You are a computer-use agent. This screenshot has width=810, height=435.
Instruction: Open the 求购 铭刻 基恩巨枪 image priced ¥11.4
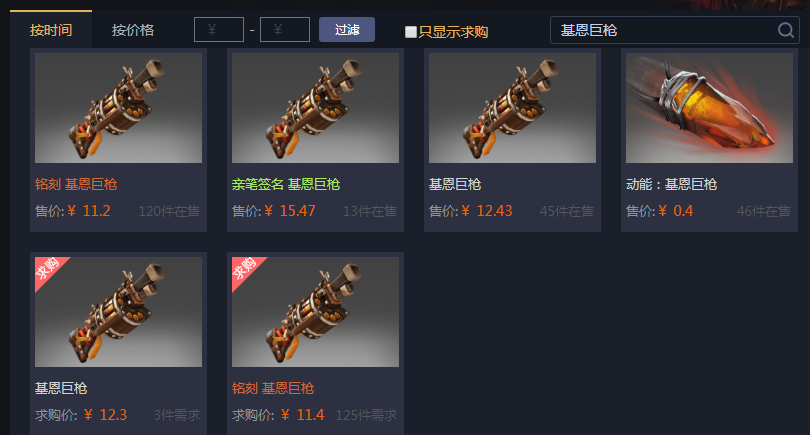315,312
